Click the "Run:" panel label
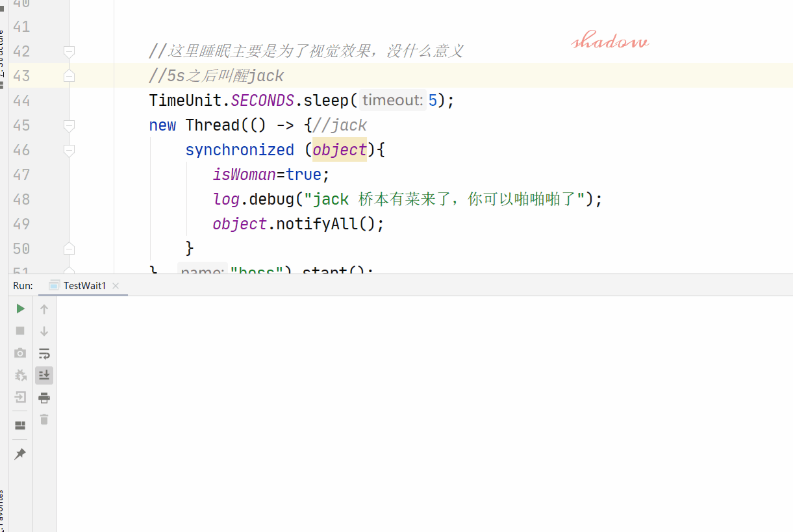793x532 pixels. (x=23, y=286)
